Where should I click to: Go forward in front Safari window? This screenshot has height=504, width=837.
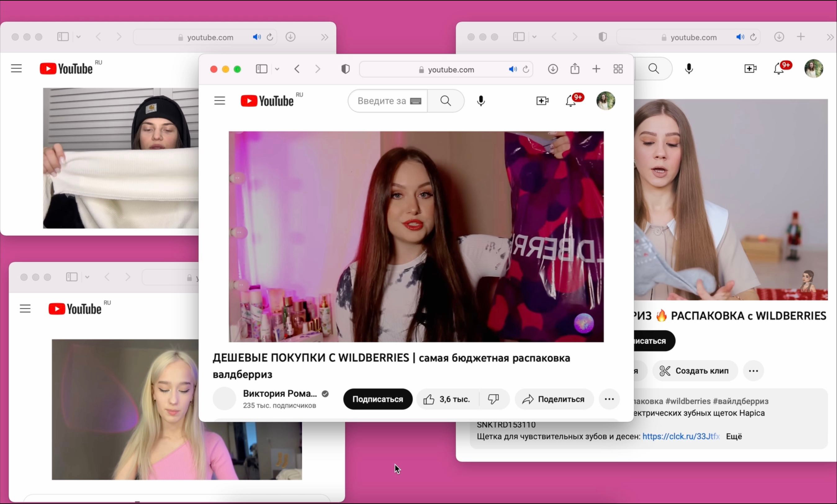coord(317,69)
